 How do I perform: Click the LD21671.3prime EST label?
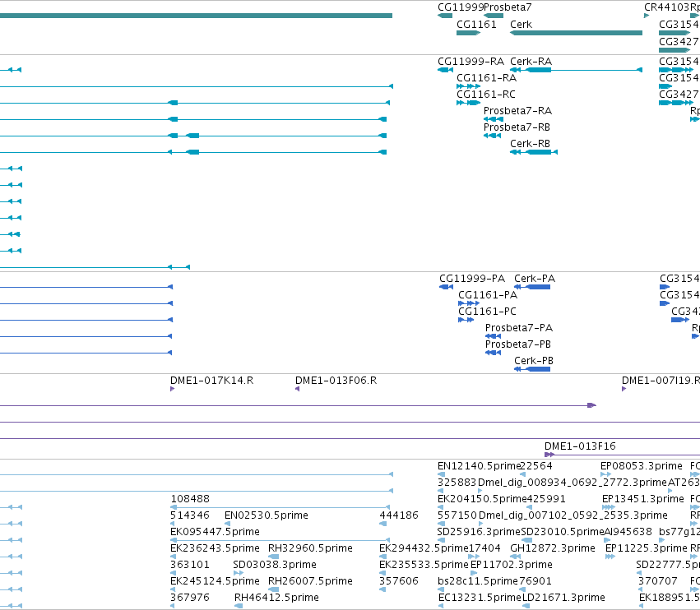point(563,598)
